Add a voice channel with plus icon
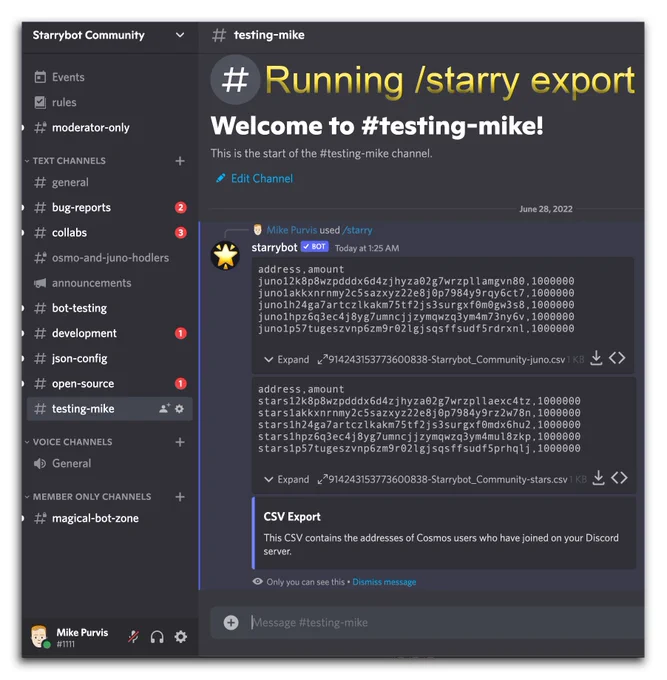The width and height of the screenshot is (667, 680). (x=180, y=442)
